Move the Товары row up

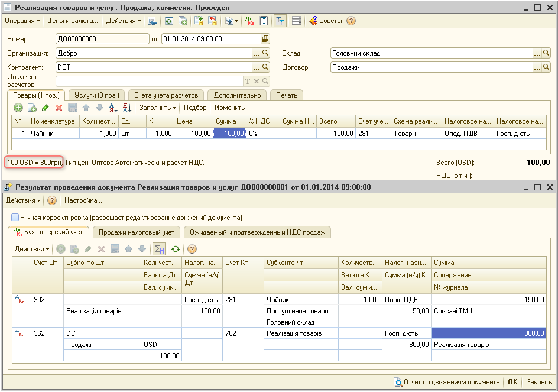[86, 108]
